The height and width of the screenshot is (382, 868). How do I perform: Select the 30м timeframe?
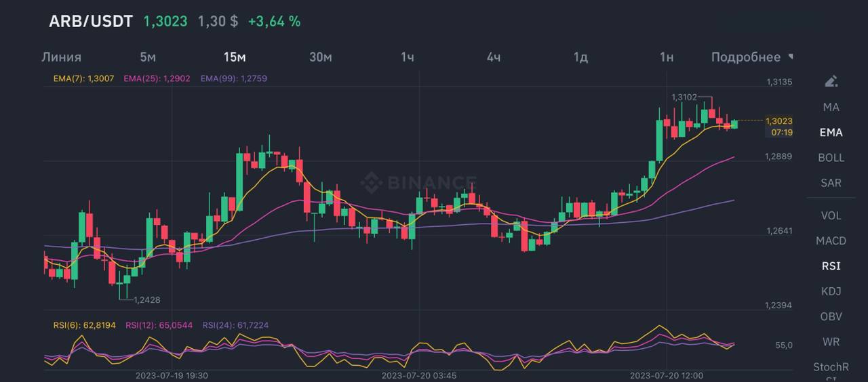(x=321, y=57)
